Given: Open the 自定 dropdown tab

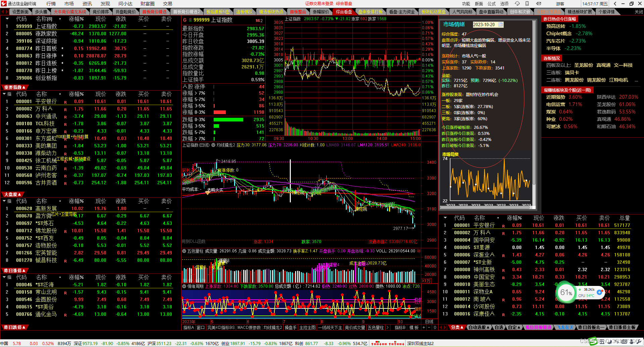Looking at the screenshot, I should 514,328.
